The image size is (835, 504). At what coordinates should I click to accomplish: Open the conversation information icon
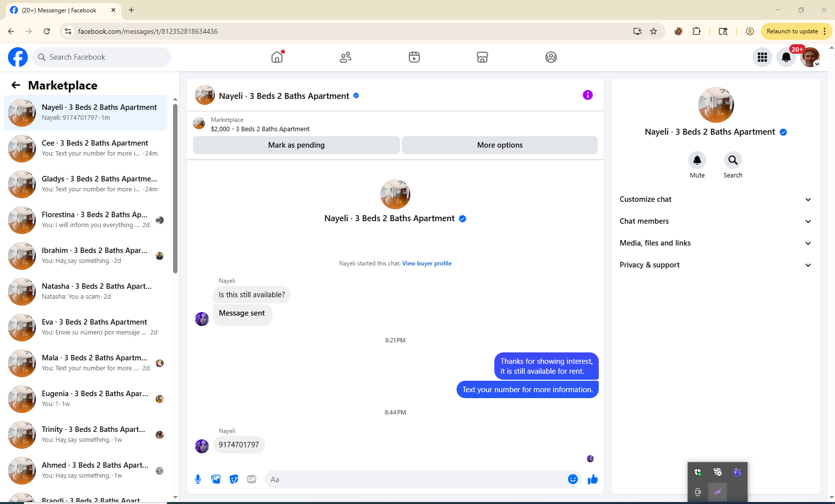pyautogui.click(x=588, y=95)
